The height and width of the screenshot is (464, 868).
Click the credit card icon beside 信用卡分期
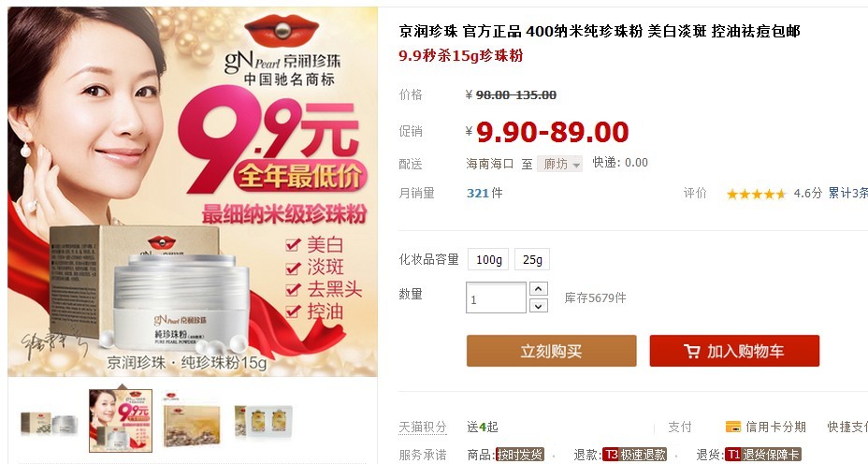click(x=733, y=427)
